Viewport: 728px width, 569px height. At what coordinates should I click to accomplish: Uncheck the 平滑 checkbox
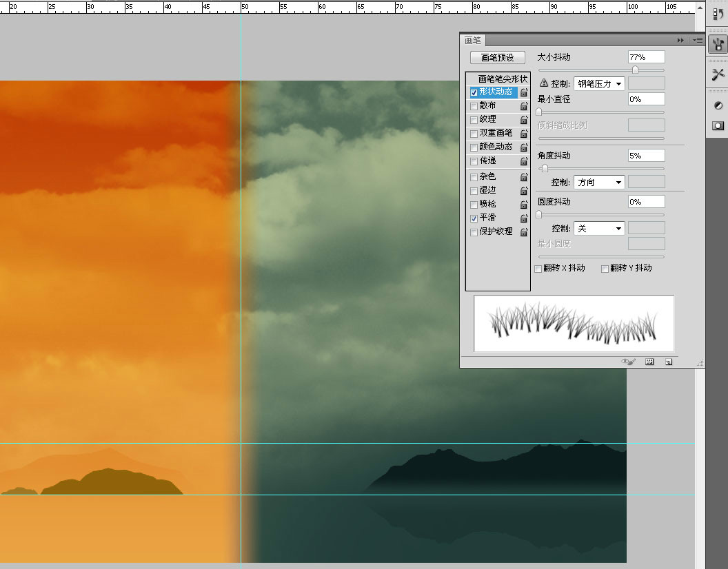click(474, 218)
